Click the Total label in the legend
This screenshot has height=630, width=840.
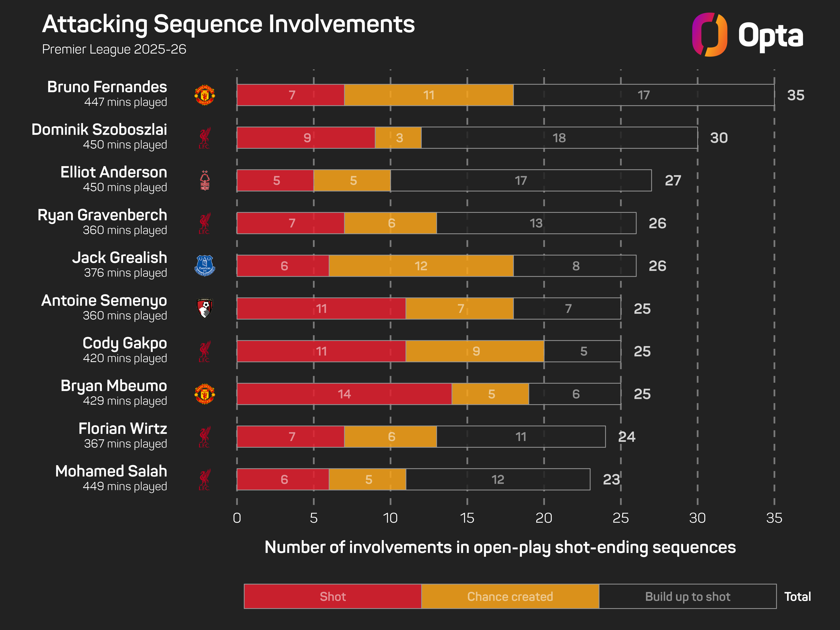pyautogui.click(x=797, y=597)
